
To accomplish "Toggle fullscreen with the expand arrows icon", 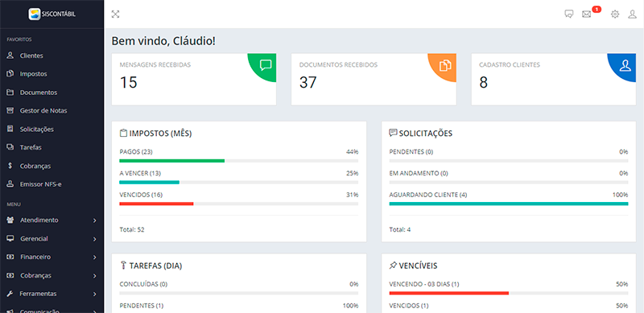I will (115, 14).
